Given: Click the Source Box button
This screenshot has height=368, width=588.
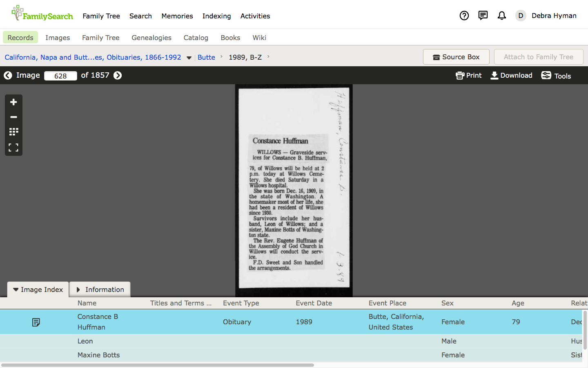Looking at the screenshot, I should (456, 57).
